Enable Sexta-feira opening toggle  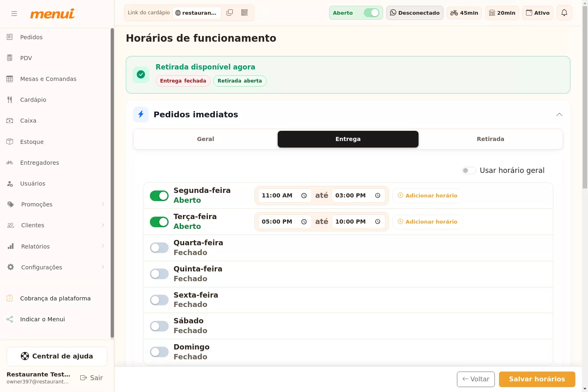tap(159, 300)
